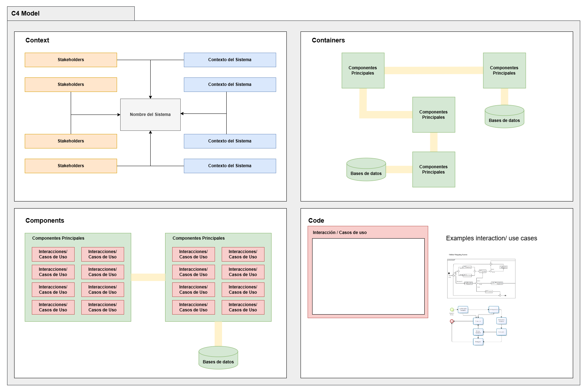Click the blank white canvas inside Interacción box

click(368, 276)
